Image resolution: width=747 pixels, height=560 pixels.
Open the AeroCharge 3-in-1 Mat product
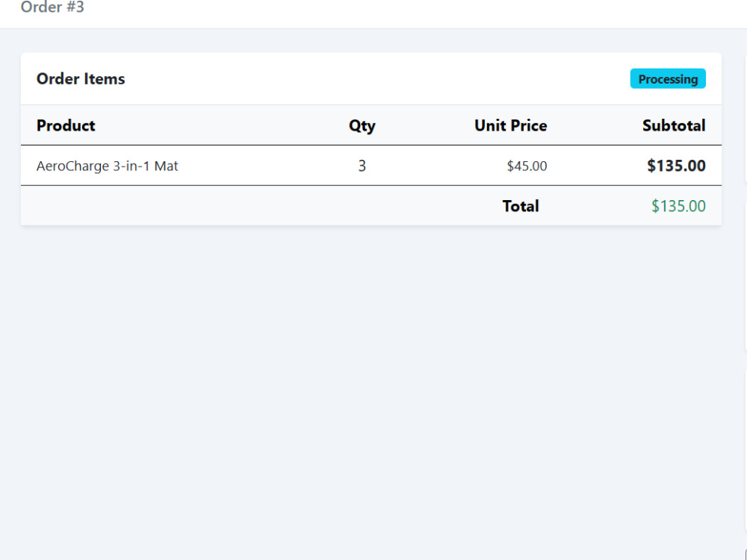click(x=107, y=166)
